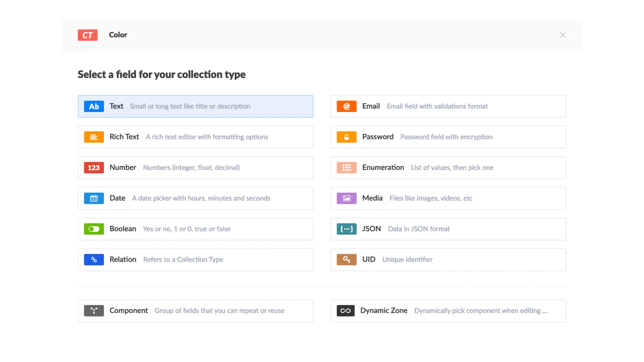
Task: Select the Component field option
Action: 129,311
